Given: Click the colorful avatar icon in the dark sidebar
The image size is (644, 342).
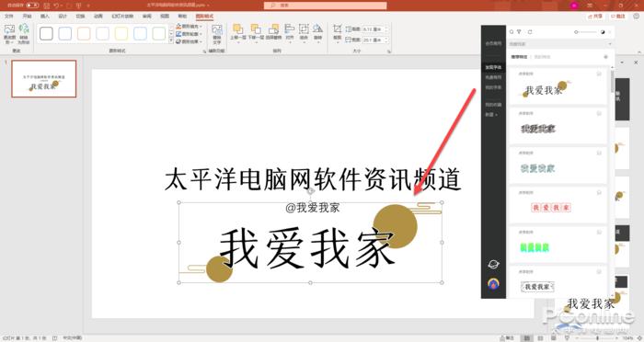Looking at the screenshot, I should point(494,283).
